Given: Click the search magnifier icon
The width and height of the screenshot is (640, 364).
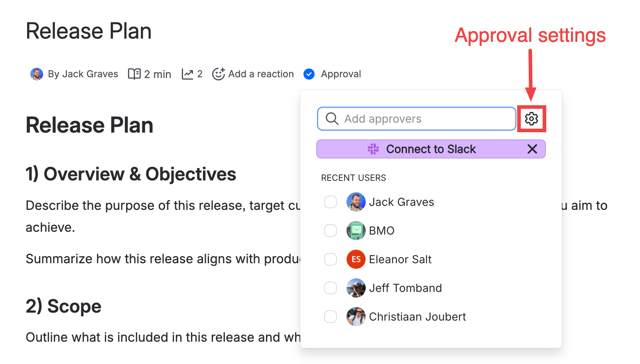Looking at the screenshot, I should pyautogui.click(x=332, y=119).
